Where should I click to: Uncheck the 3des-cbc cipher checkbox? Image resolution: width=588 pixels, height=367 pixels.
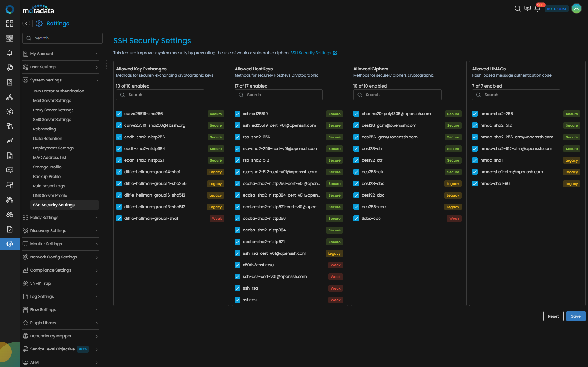[356, 219]
